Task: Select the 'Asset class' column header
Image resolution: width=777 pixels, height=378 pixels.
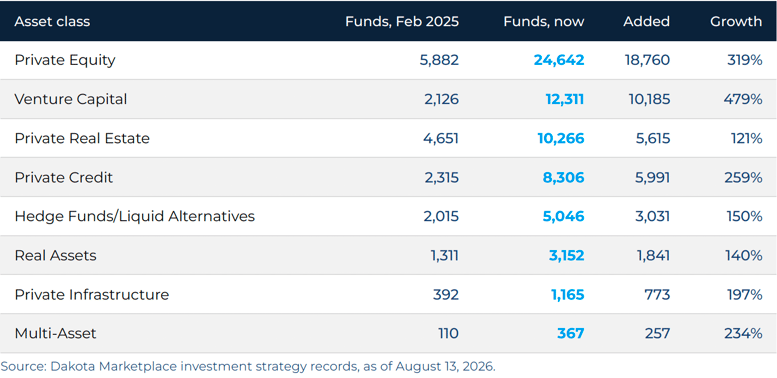Action: [52, 21]
